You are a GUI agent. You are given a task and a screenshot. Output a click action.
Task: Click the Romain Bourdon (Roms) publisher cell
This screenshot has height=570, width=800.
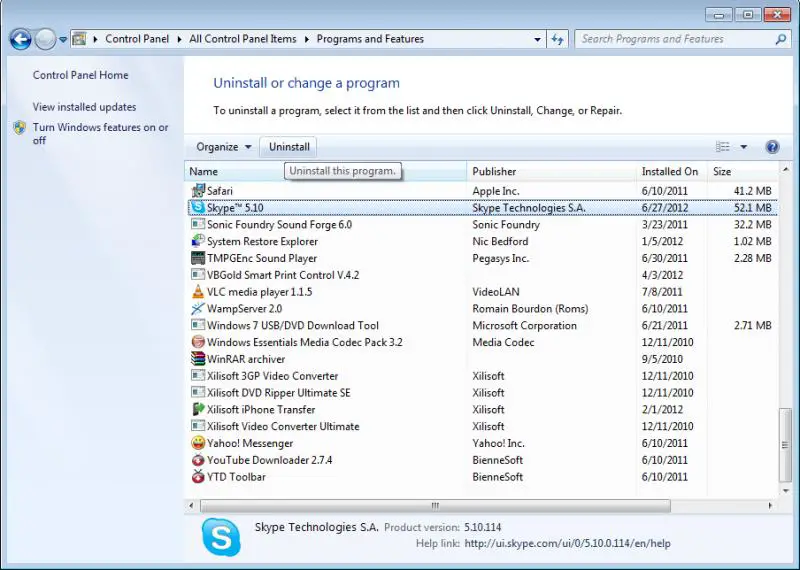click(x=530, y=309)
